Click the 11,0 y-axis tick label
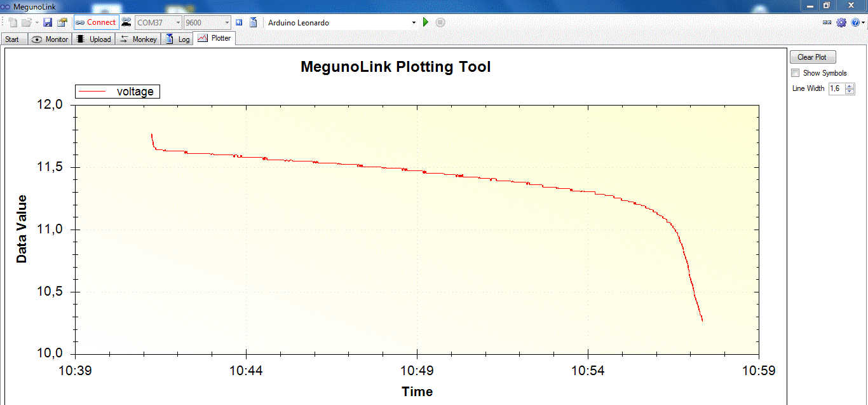 (50, 230)
